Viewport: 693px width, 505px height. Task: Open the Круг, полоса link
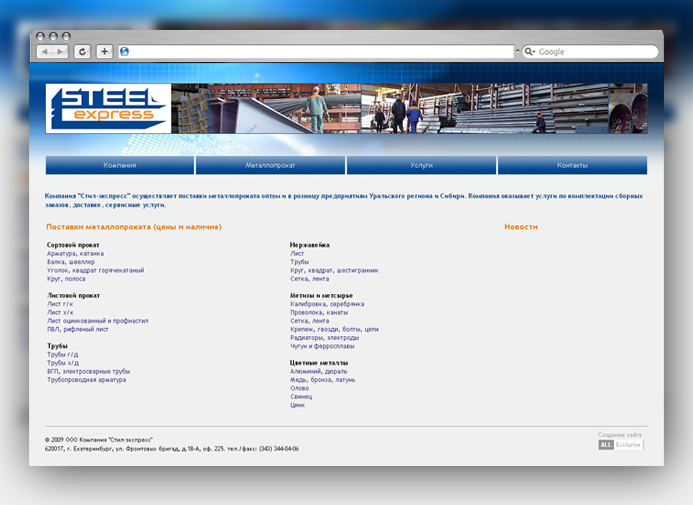click(x=66, y=279)
